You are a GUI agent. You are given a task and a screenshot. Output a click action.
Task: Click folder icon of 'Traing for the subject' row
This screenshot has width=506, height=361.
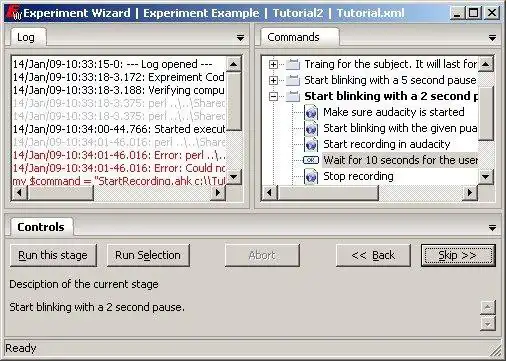pyautogui.click(x=293, y=64)
